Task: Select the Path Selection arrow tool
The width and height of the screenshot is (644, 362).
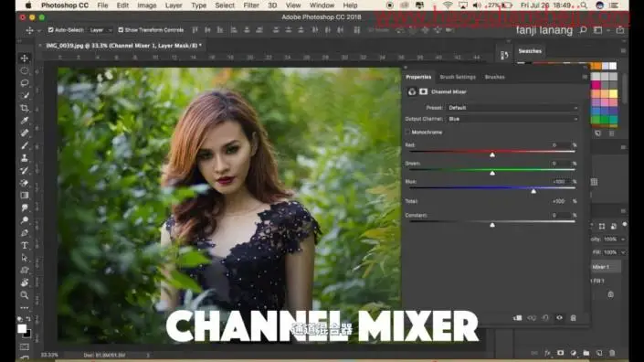Action: (25, 258)
